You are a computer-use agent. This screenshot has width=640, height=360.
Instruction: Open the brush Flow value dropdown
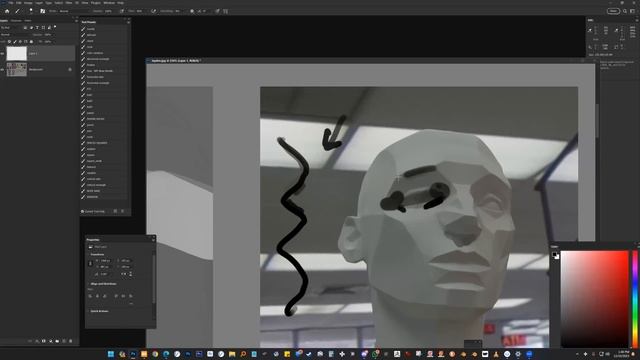point(140,11)
